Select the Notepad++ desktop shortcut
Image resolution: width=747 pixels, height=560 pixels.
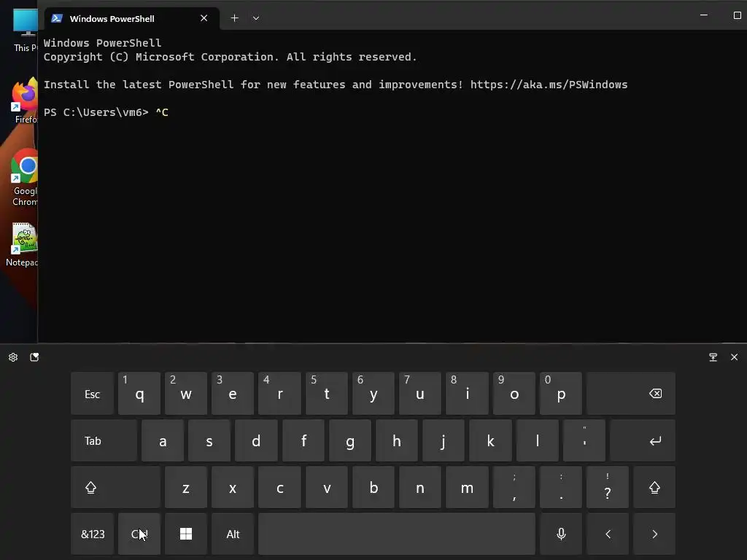[22, 244]
